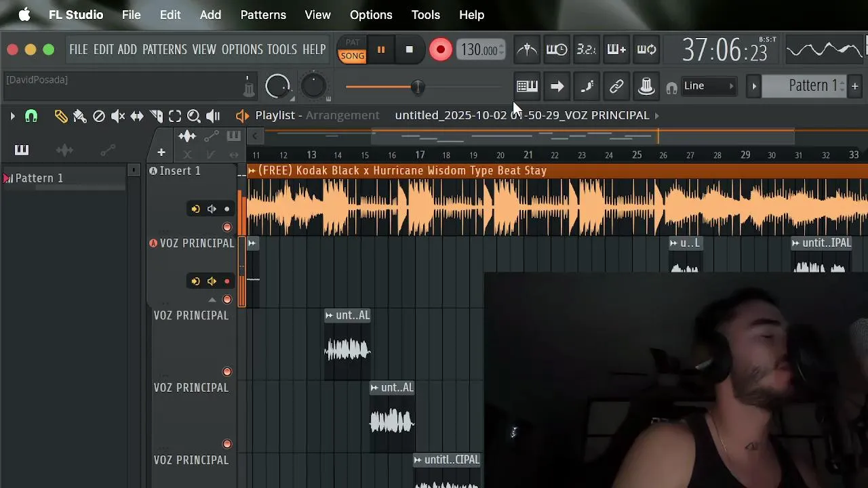Open FL Studio OPTIONS menu
The width and height of the screenshot is (868, 488).
pos(242,49)
